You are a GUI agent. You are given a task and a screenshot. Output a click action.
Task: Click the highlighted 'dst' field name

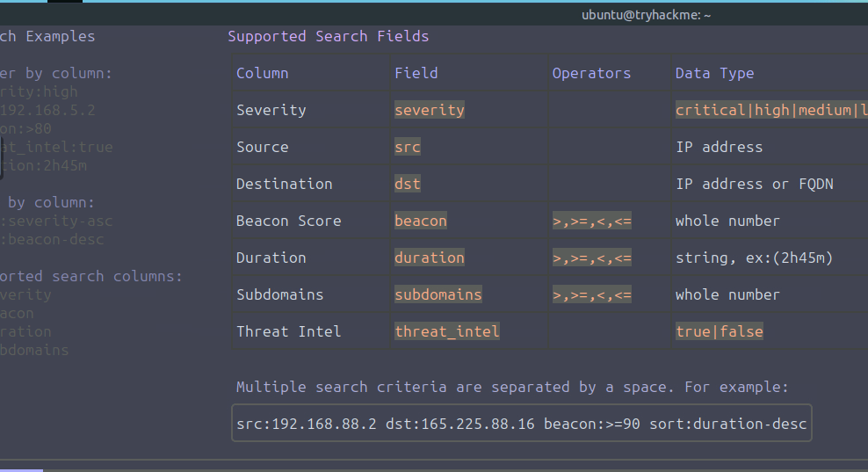coord(408,184)
